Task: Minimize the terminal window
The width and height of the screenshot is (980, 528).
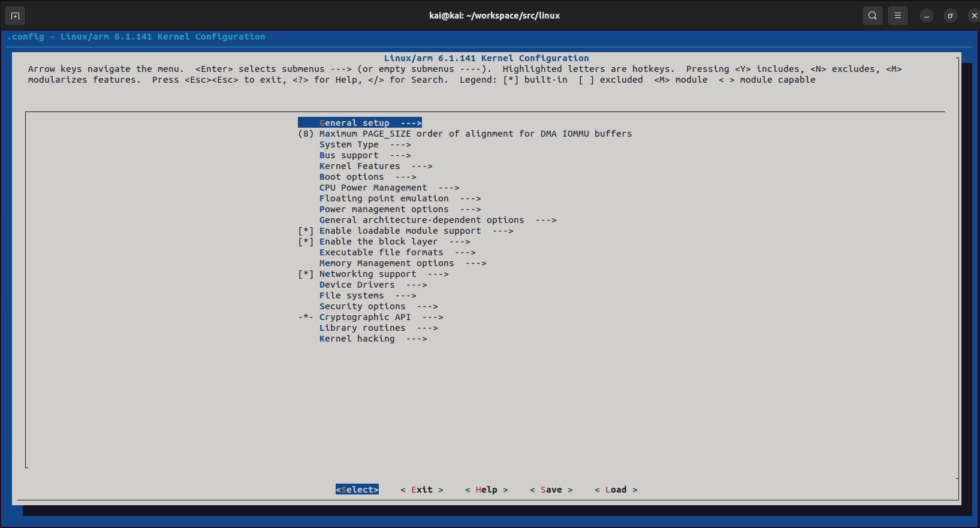Action: [926, 16]
